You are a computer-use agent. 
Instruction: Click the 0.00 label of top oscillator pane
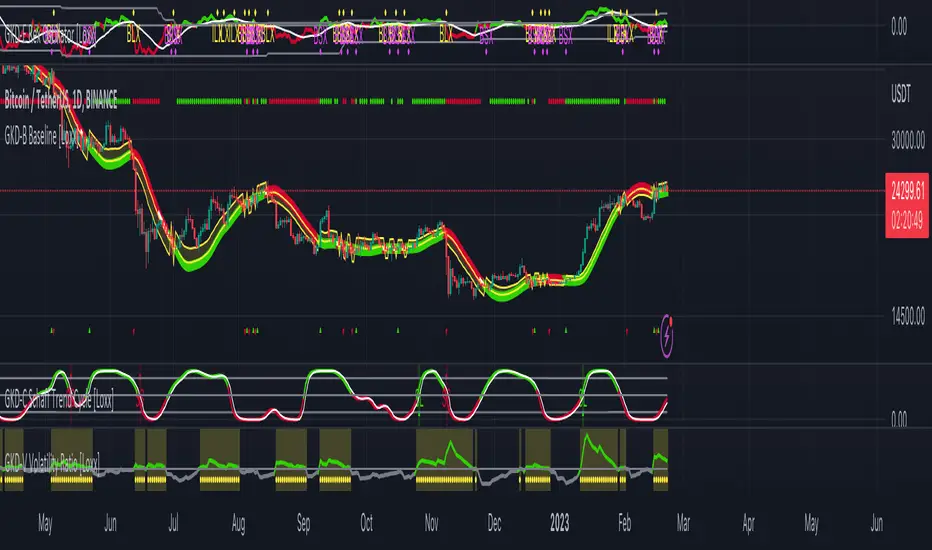pos(899,27)
